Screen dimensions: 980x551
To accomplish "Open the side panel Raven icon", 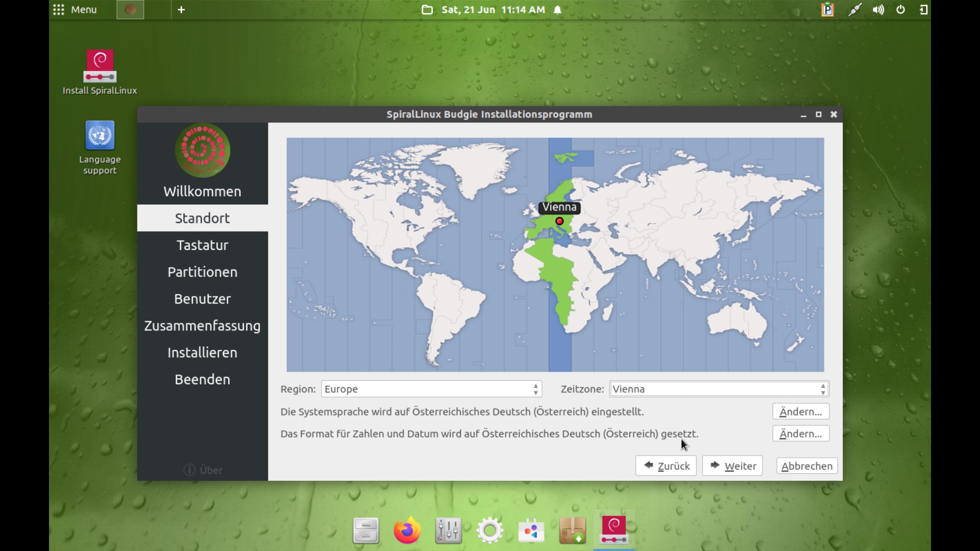I will pos(923,10).
